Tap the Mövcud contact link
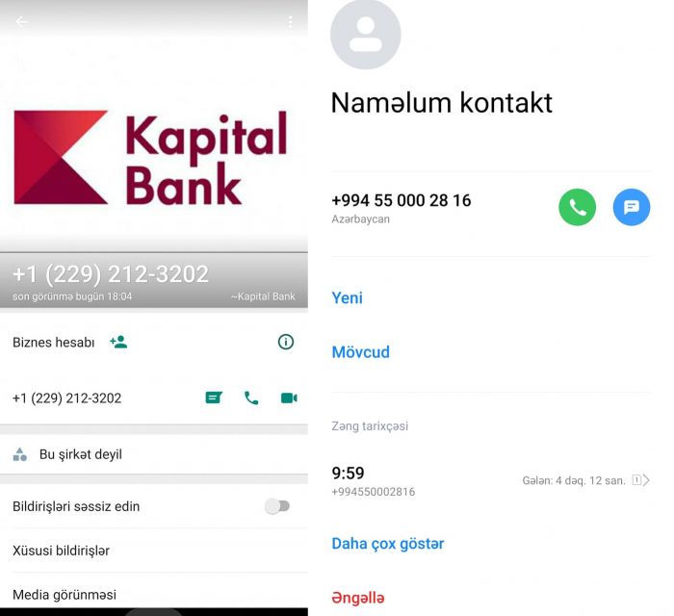The height and width of the screenshot is (616, 674). 361,352
